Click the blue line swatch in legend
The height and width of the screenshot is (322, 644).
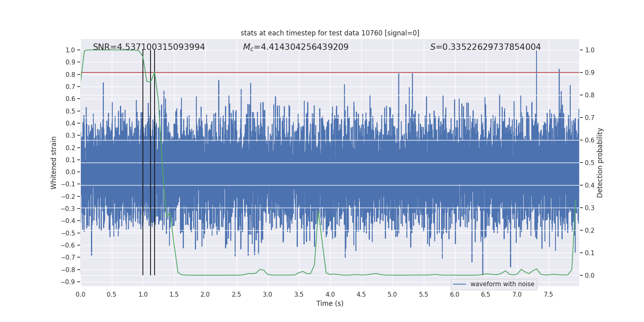(459, 284)
